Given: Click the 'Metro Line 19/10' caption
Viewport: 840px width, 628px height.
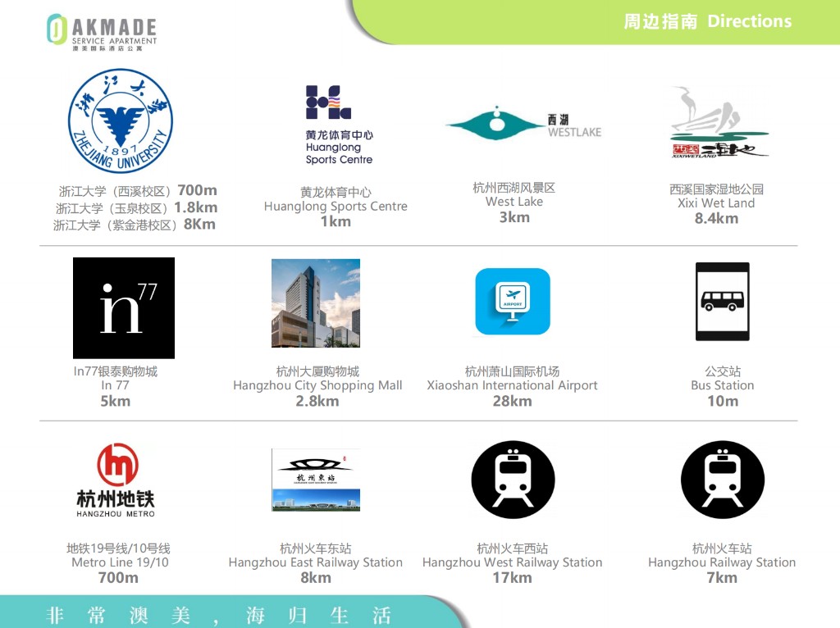Looking at the screenshot, I should (120, 562).
